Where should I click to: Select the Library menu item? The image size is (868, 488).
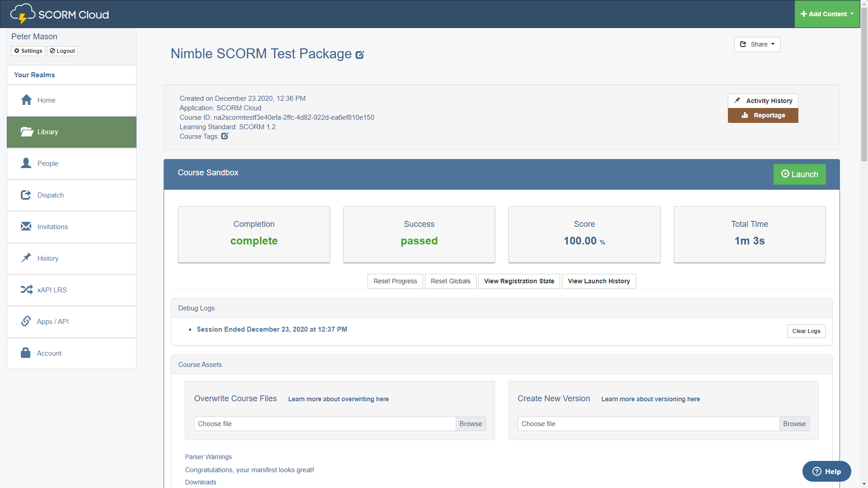coord(71,132)
